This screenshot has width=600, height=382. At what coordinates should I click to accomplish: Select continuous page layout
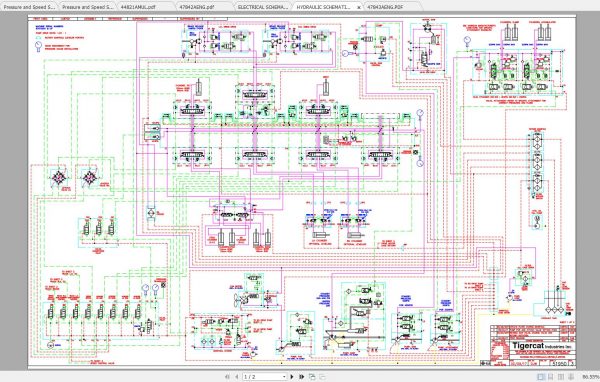551,377
